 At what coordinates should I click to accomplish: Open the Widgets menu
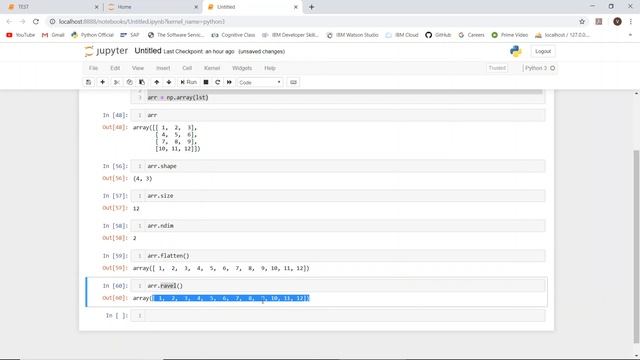[x=242, y=68]
